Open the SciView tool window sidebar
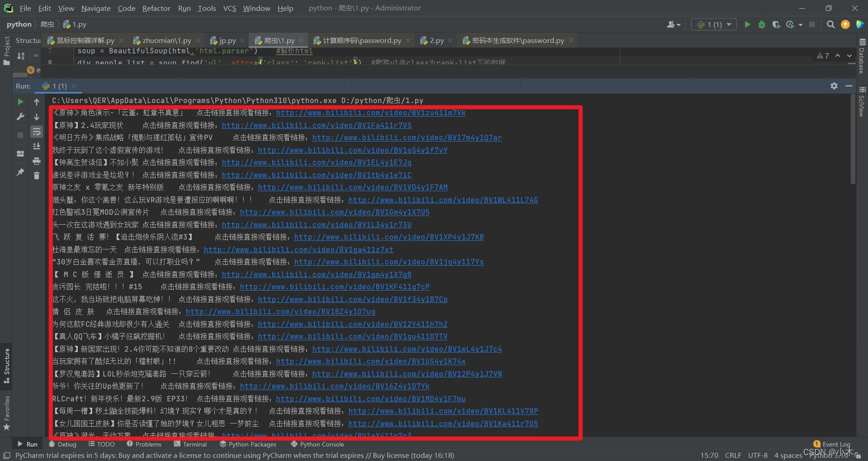Image resolution: width=868 pixels, height=461 pixels. [862, 102]
